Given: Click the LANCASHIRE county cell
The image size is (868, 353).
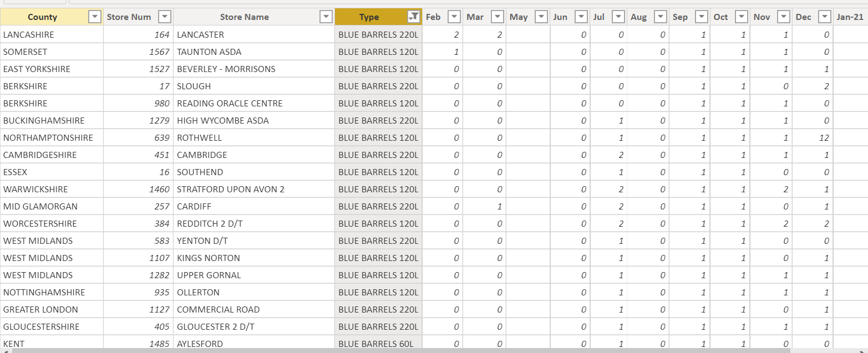Looking at the screenshot, I should coord(52,34).
